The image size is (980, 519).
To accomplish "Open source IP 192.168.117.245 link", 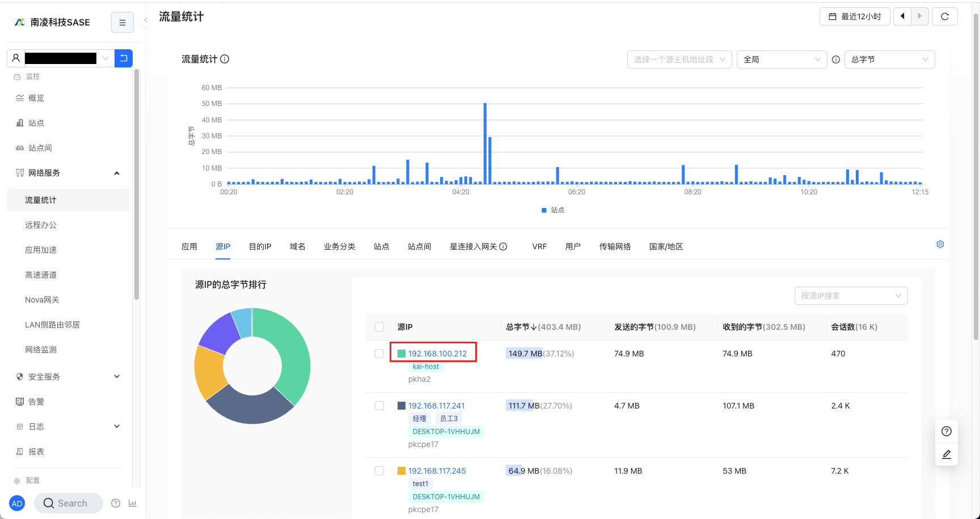I will click(x=437, y=471).
